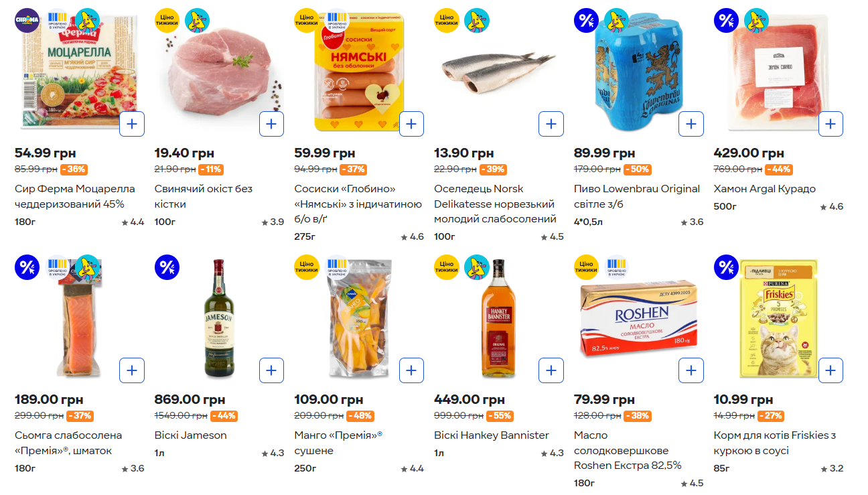Click the 4.6 star rating of Хамон

tap(832, 207)
